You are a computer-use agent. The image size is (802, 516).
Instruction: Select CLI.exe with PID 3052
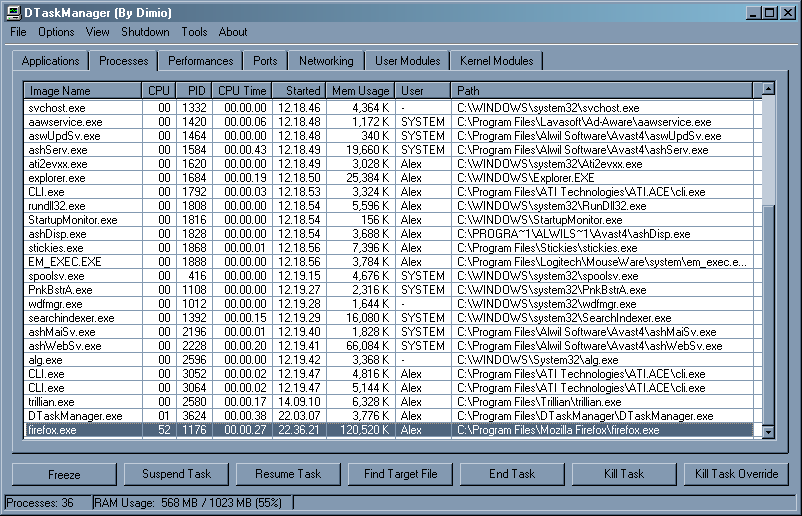coord(389,374)
